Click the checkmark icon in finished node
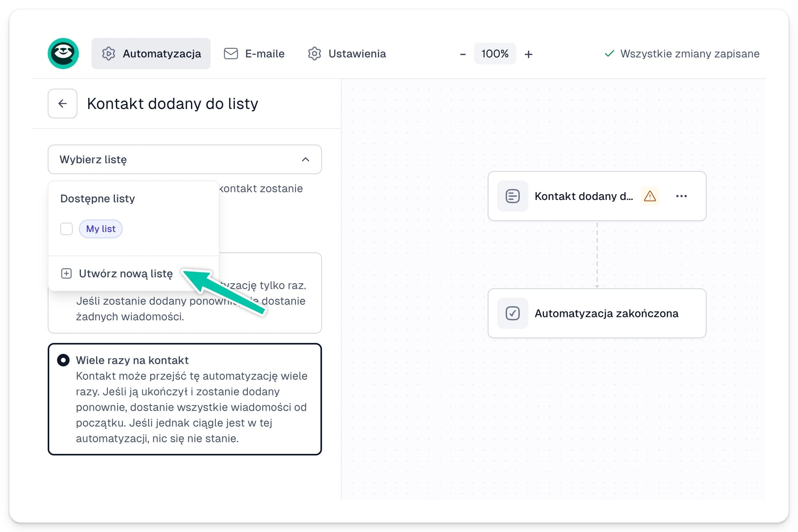Viewport: 798px width, 532px height. (x=513, y=313)
